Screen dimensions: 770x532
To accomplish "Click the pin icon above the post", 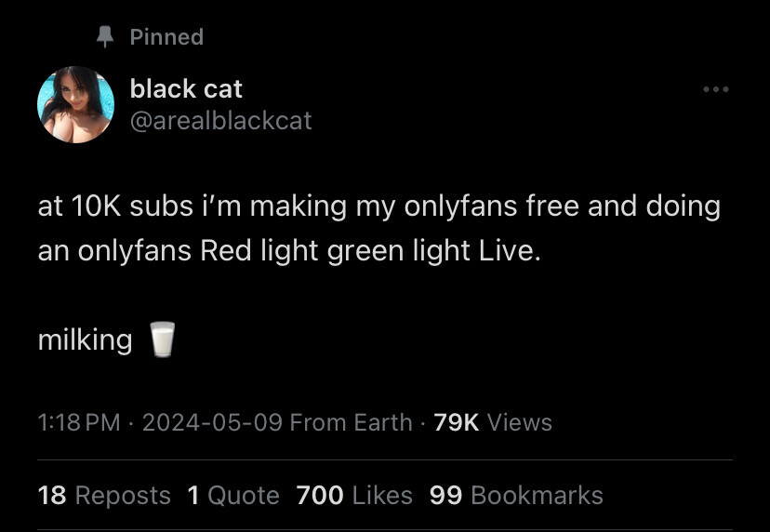I will click(x=105, y=36).
